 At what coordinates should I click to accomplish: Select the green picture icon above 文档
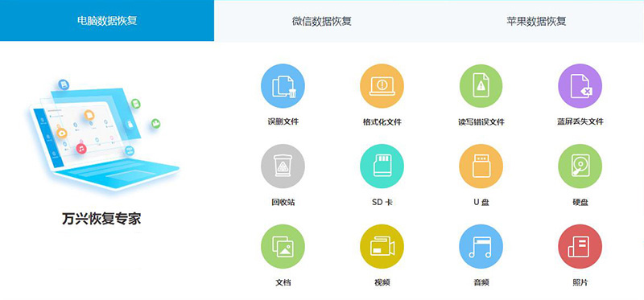(283, 246)
